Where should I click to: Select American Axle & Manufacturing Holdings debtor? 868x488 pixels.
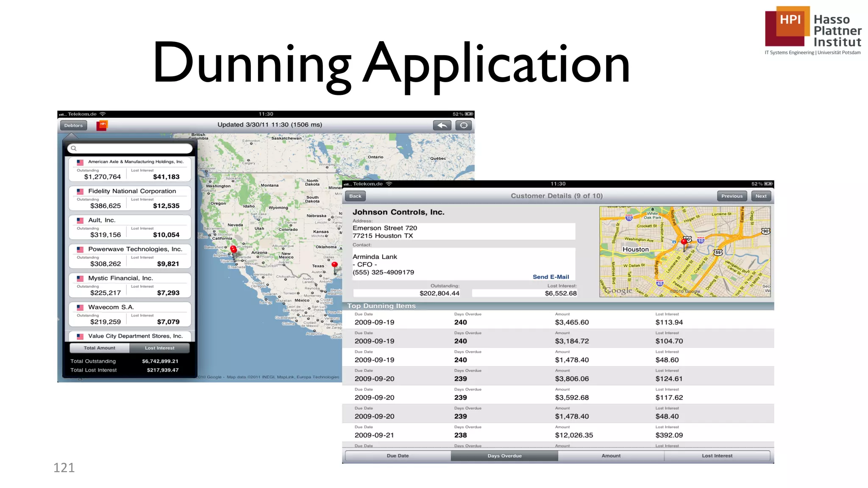point(130,169)
